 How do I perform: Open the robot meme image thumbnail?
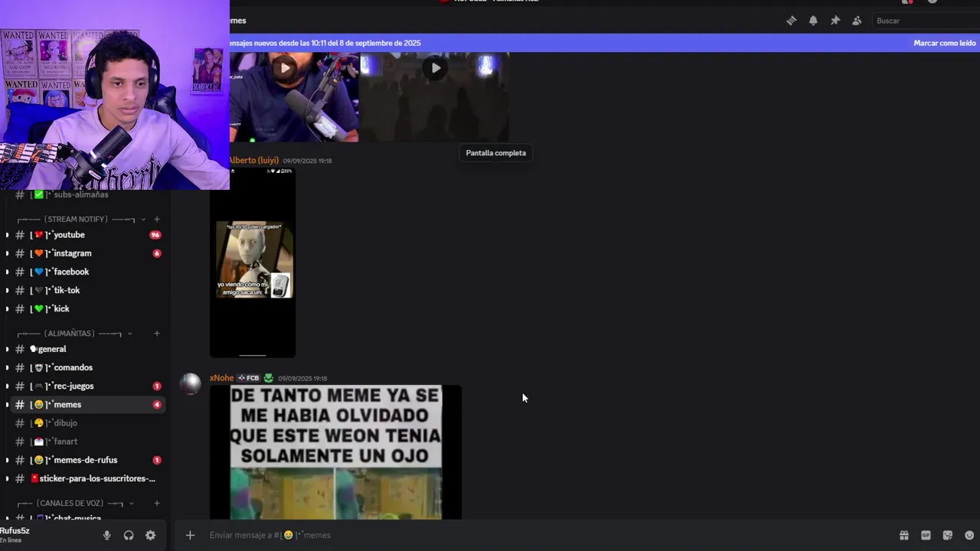coord(253,262)
